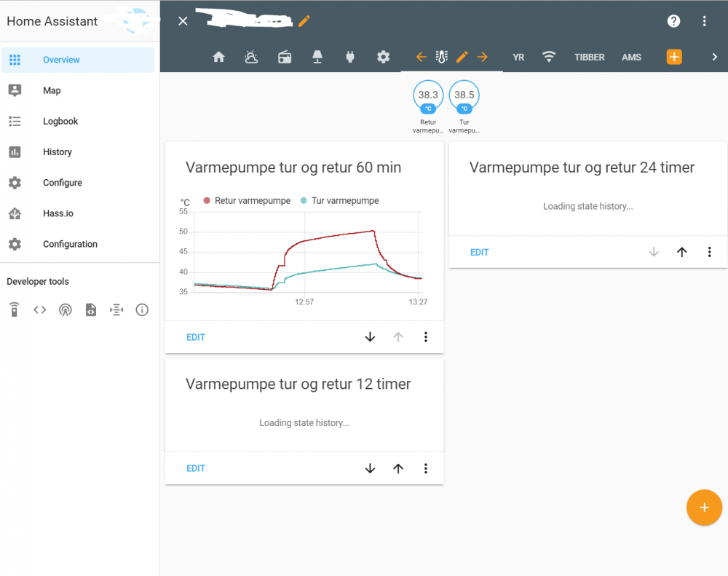Open the Services developer tool remote icon

pyautogui.click(x=14, y=310)
